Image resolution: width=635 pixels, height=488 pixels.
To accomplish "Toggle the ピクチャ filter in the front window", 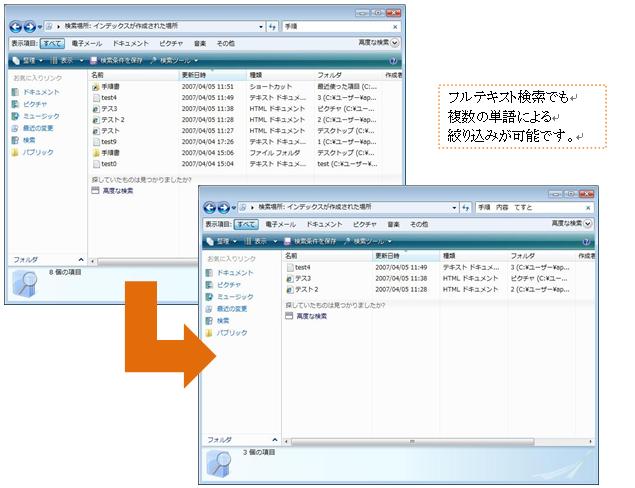I will pos(364,225).
